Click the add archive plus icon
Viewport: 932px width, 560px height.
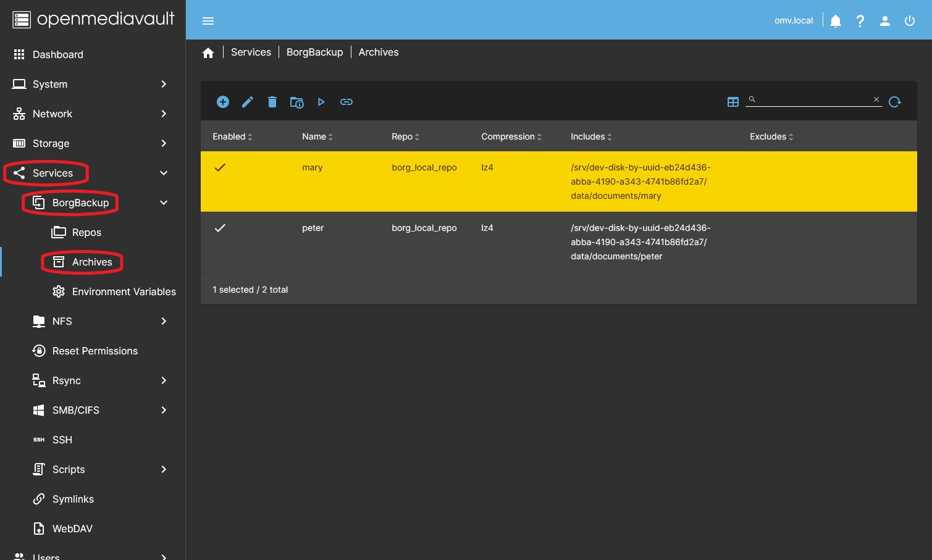(223, 102)
